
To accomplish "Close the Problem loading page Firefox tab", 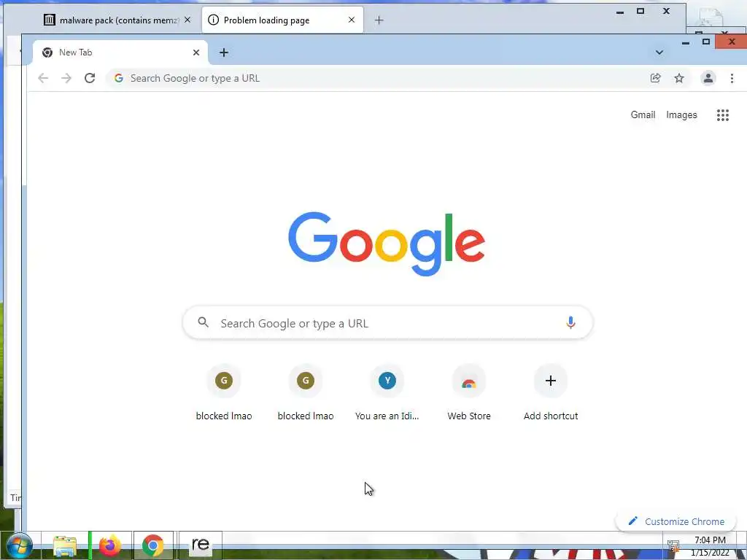I will tap(352, 20).
